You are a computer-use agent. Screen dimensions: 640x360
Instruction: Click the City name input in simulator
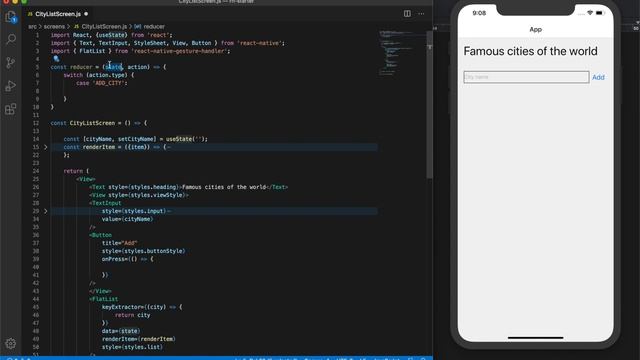(526, 77)
